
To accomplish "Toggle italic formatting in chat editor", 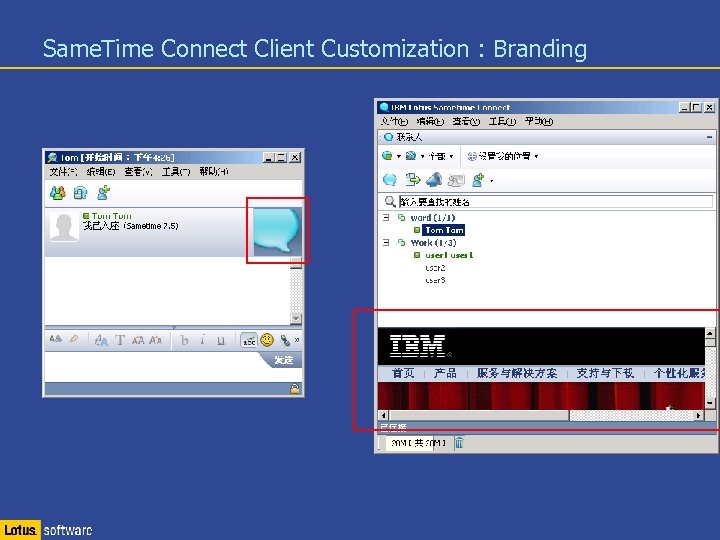I will pyautogui.click(x=202, y=340).
